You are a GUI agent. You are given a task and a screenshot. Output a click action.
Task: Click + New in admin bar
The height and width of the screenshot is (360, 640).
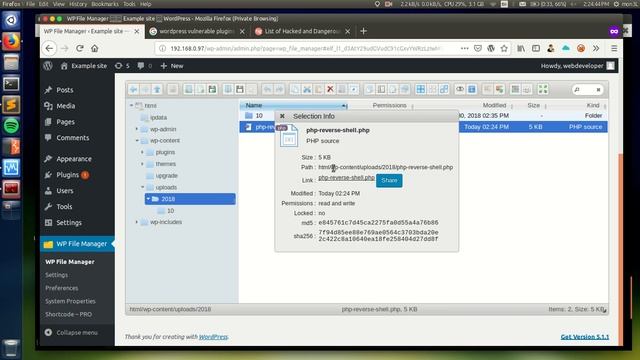pyautogui.click(x=172, y=66)
